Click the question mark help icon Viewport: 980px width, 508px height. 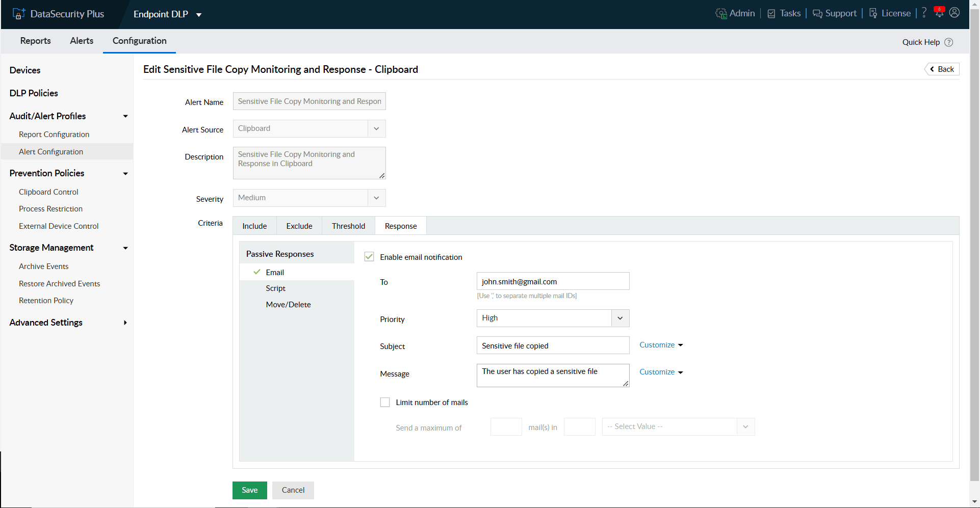click(924, 13)
